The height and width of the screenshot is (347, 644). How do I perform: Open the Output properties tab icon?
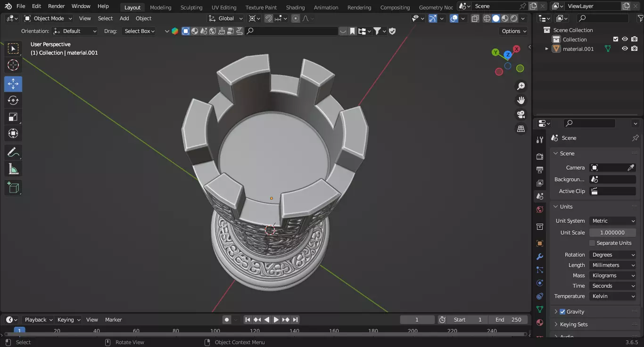(540, 169)
